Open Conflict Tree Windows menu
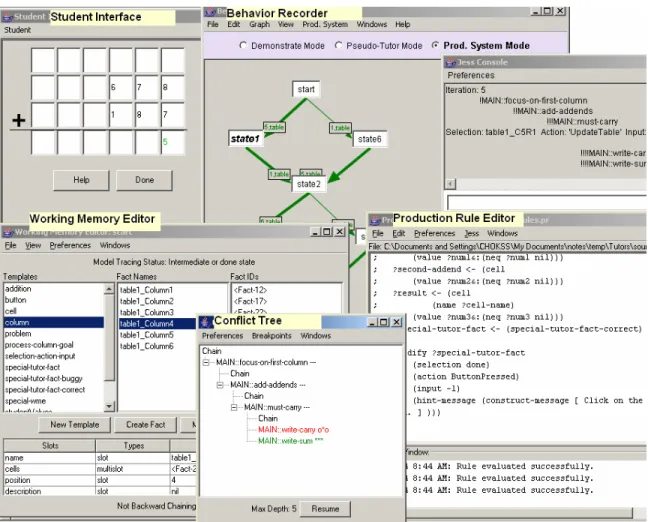Viewport: 648px width, 522px height. click(316, 336)
